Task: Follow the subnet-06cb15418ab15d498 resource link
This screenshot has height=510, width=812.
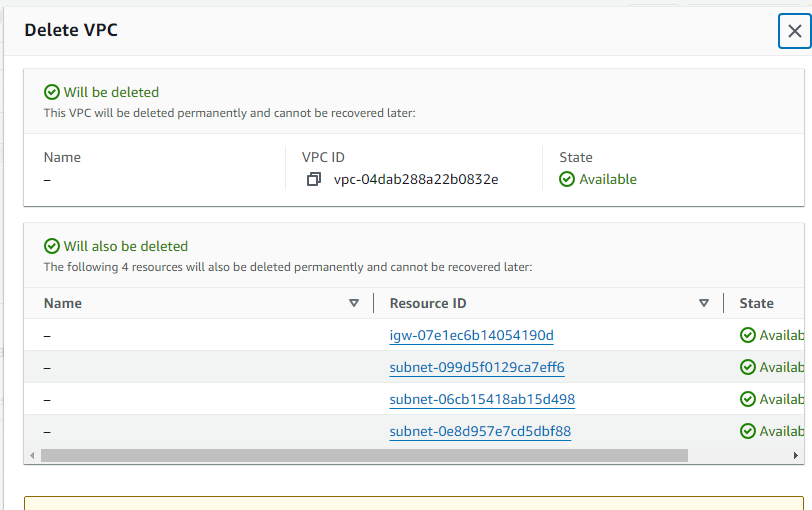Action: pyautogui.click(x=482, y=399)
